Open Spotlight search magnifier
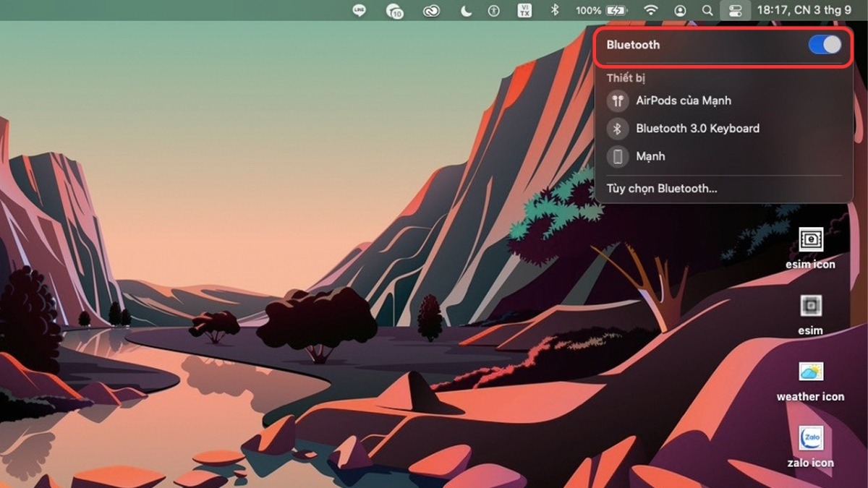 (707, 11)
